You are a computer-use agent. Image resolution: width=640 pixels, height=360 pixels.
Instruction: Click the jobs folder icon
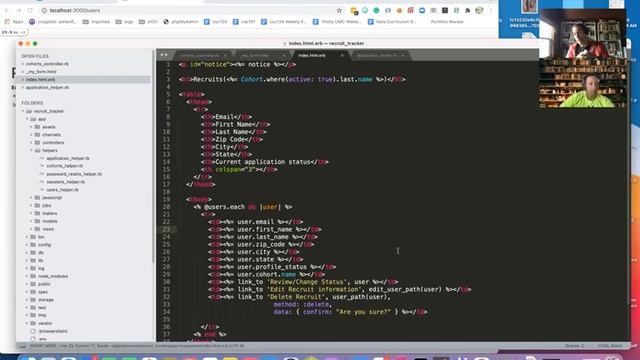[x=38, y=205]
